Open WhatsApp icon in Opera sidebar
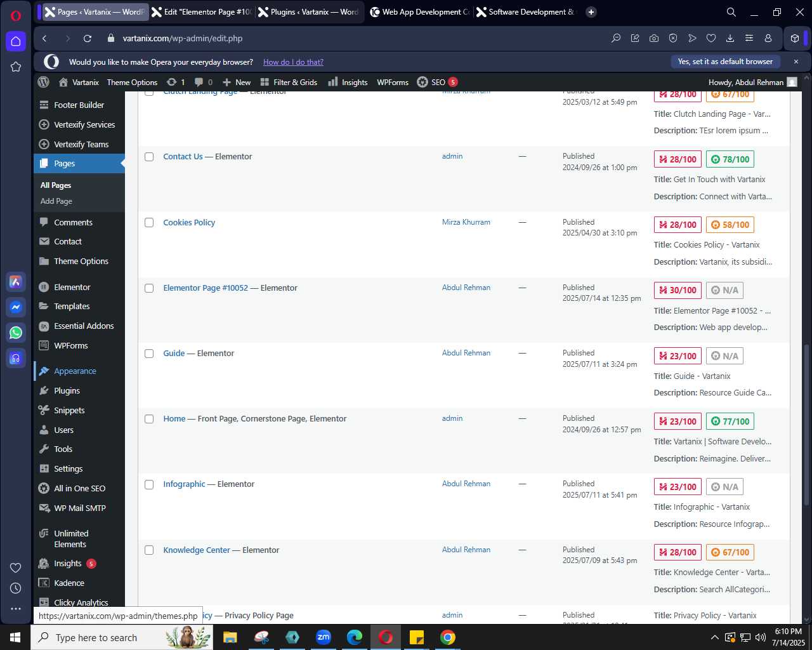This screenshot has height=650, width=812. (16, 333)
